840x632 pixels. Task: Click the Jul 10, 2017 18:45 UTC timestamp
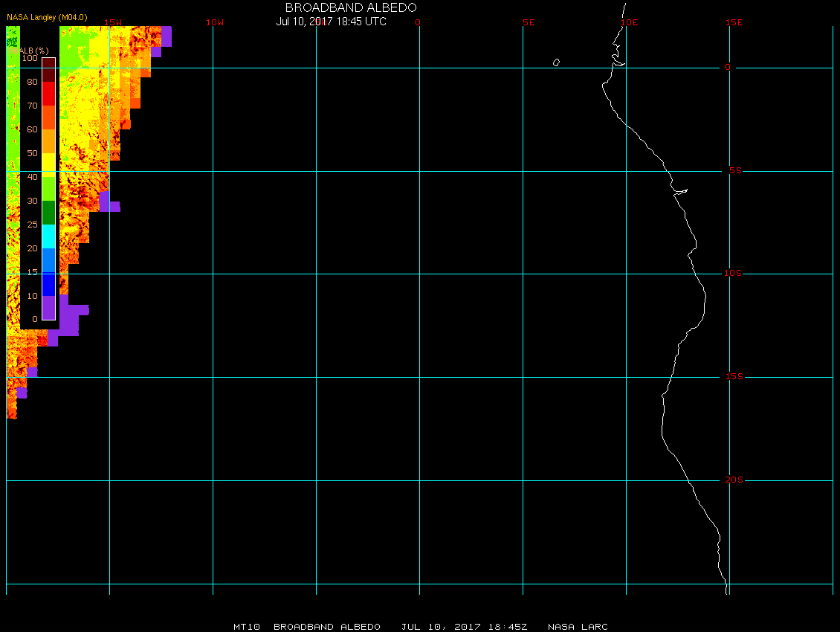(331, 22)
